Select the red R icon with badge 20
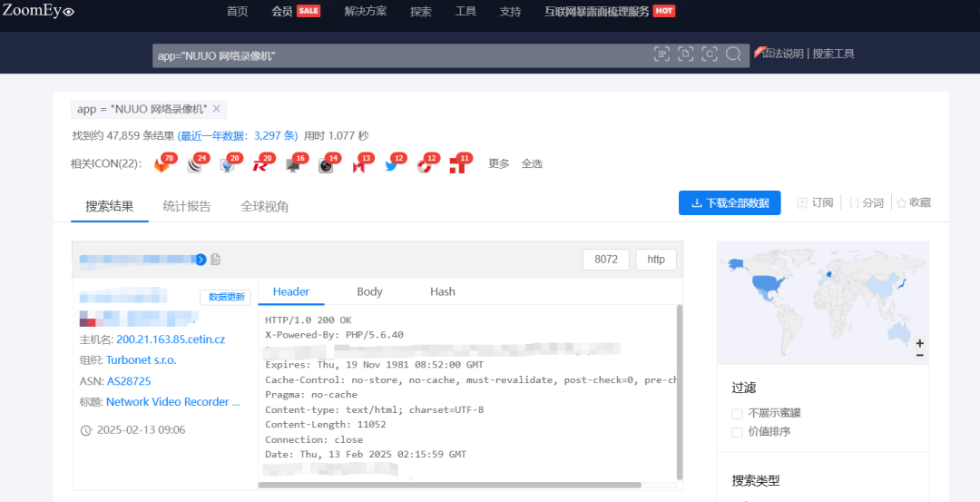Screen dimensions: 980x502 (260, 165)
